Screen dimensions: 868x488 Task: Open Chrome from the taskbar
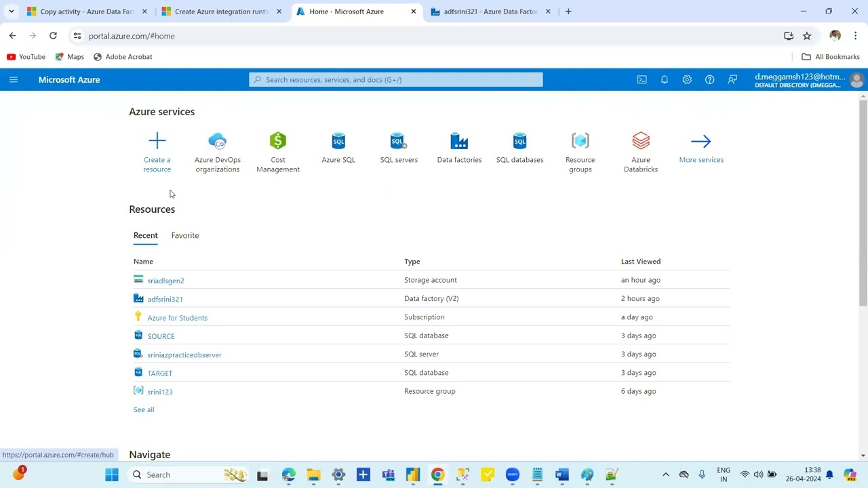437,475
